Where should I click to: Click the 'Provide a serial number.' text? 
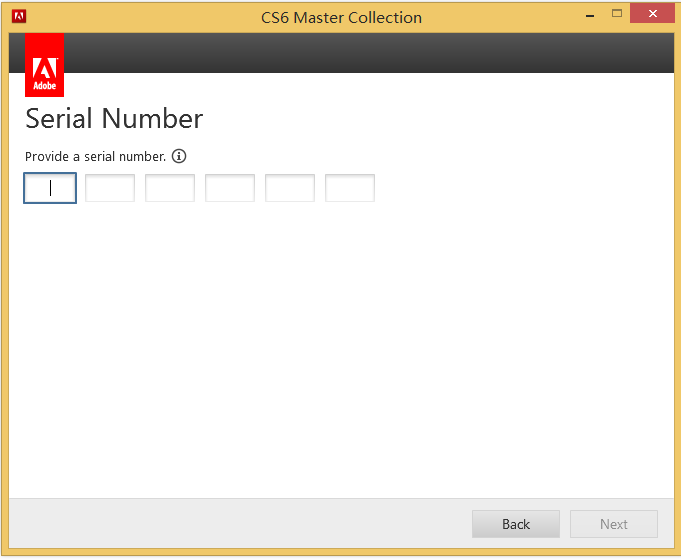pos(96,156)
